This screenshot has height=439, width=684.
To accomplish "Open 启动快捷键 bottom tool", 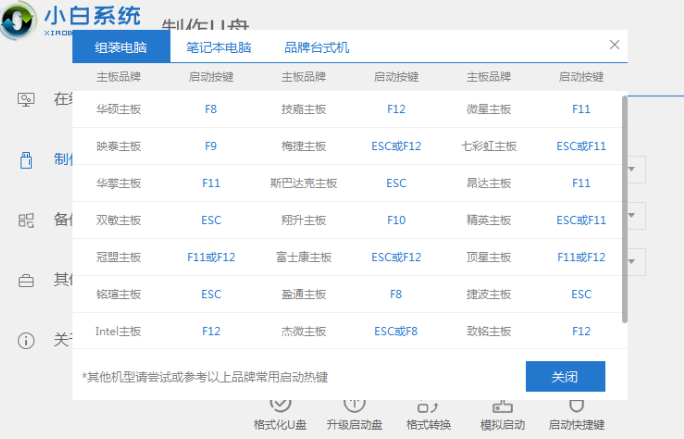I will click(576, 413).
